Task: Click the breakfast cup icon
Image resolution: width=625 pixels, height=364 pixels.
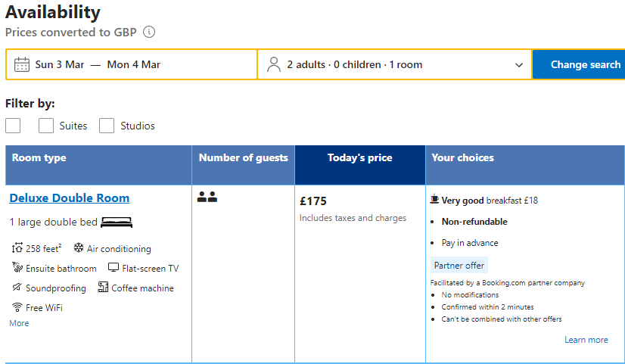Action: 434,201
